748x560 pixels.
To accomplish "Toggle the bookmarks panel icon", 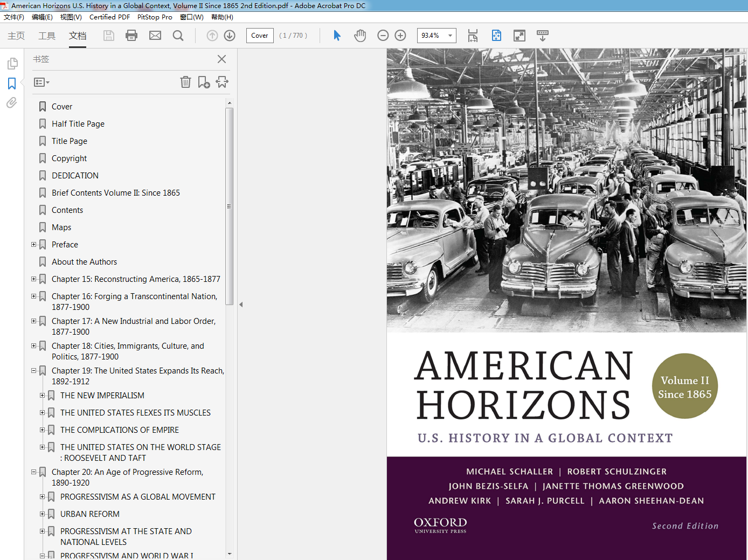I will coord(12,84).
